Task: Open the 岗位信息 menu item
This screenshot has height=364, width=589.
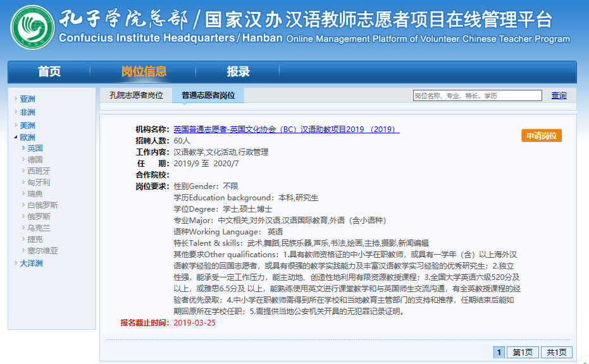Action: [x=144, y=71]
